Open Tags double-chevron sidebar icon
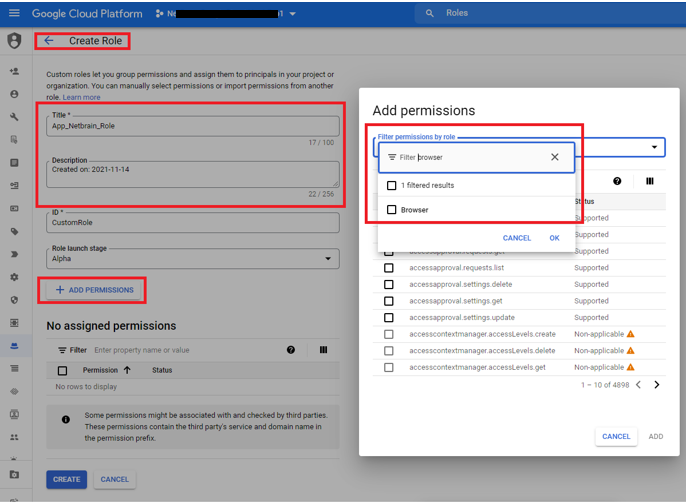 coord(14,254)
